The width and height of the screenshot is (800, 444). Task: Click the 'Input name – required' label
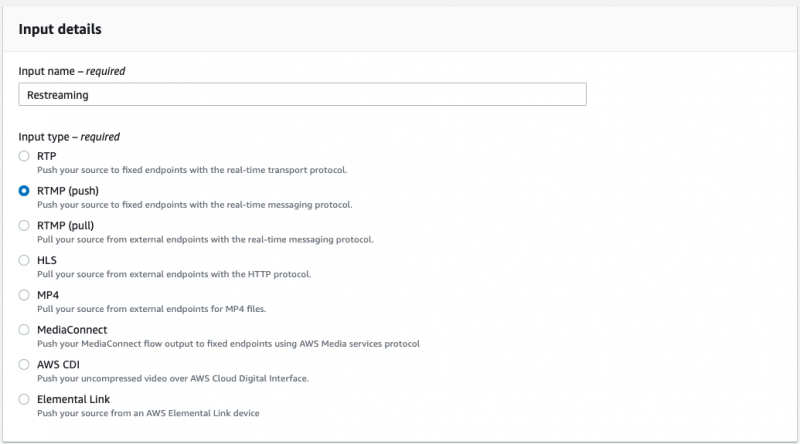pyautogui.click(x=72, y=71)
